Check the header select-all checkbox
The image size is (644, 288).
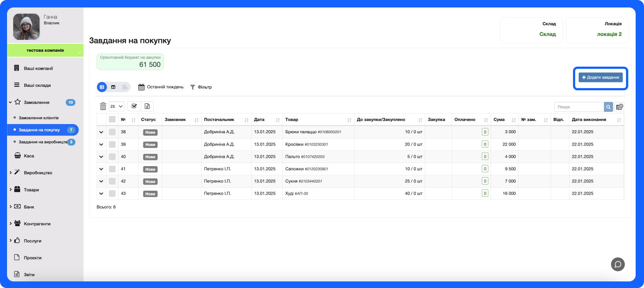point(112,119)
